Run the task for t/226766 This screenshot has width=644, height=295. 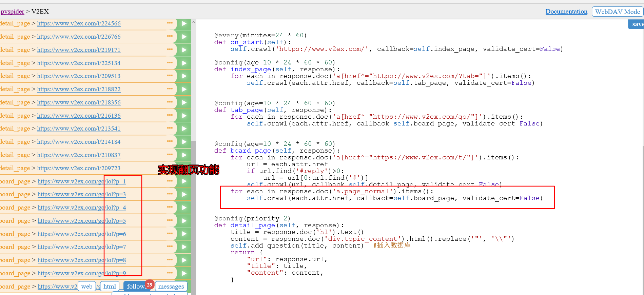coord(184,37)
